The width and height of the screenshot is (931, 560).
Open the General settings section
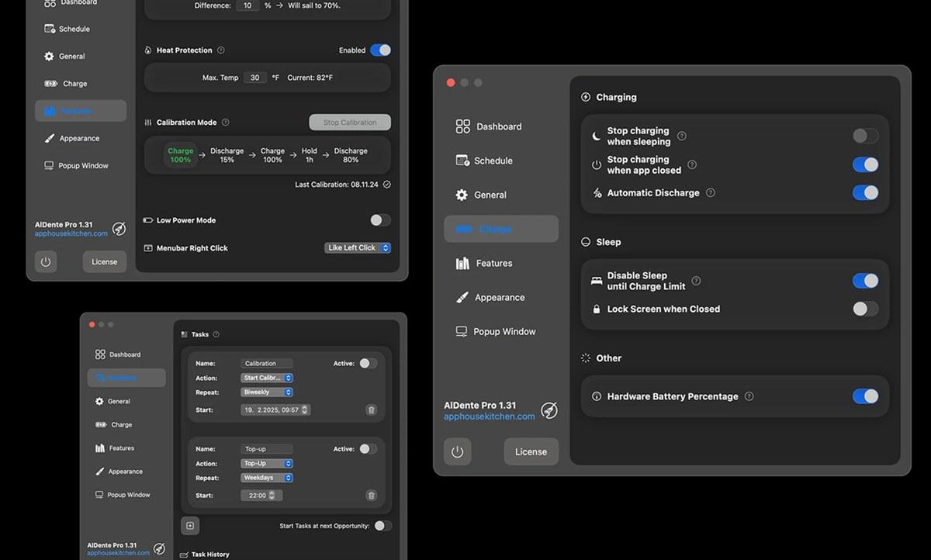pyautogui.click(x=489, y=195)
